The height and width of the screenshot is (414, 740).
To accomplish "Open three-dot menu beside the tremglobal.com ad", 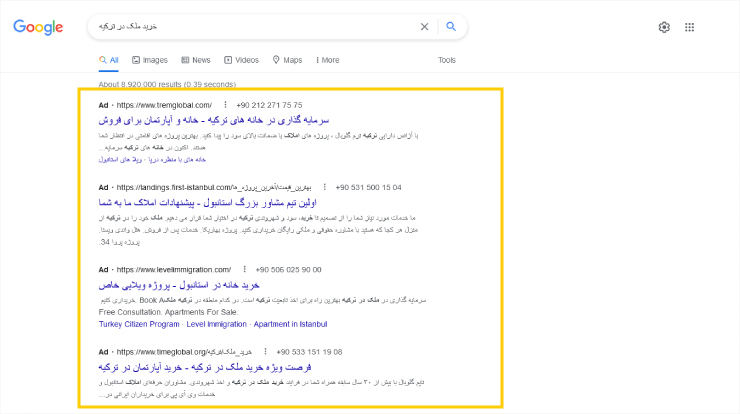I will (225, 105).
